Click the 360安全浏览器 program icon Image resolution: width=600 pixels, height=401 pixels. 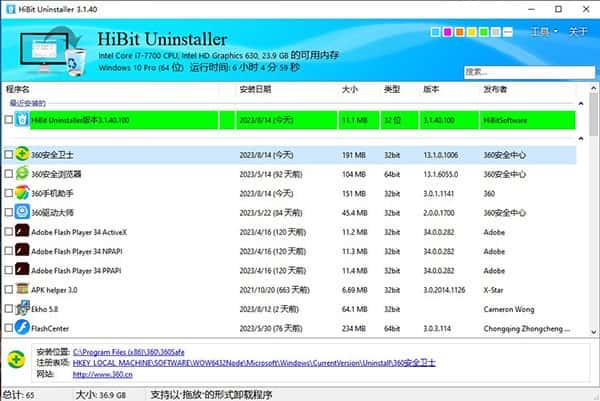pyautogui.click(x=22, y=174)
